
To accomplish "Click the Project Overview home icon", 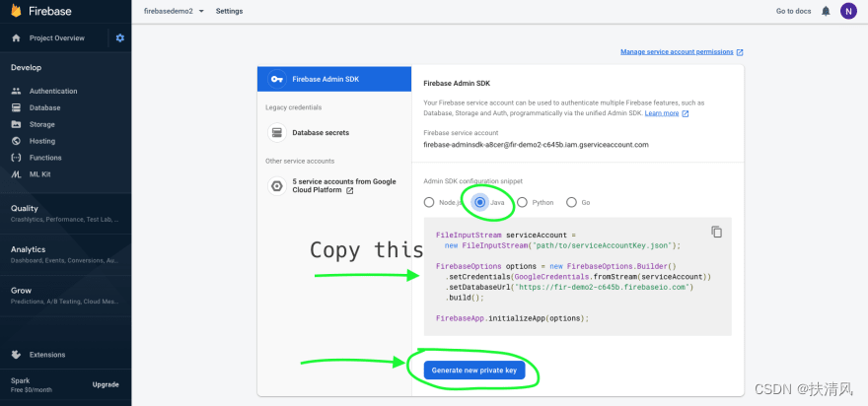I will (16, 38).
